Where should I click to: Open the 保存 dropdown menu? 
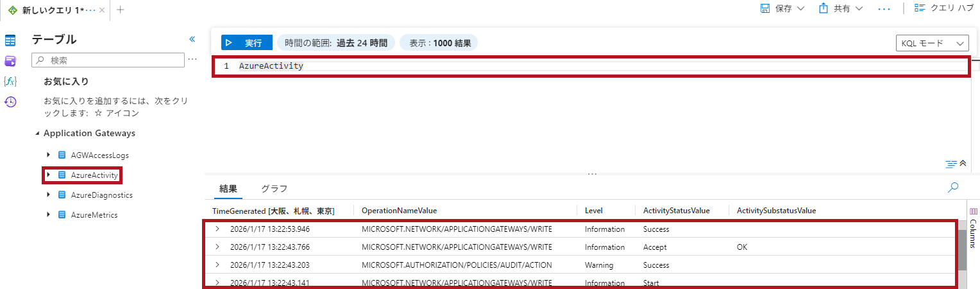tap(782, 8)
